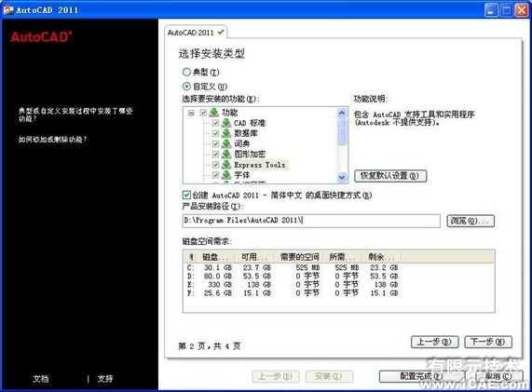Image resolution: width=532 pixels, height=392 pixels.
Task: Open the AutoCAD 2011 tab
Action: pos(196,33)
